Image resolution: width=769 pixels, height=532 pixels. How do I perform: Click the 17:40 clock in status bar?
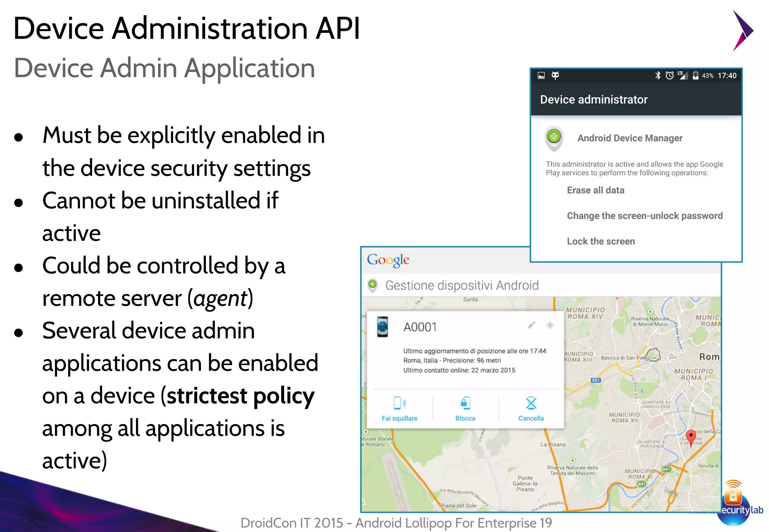[727, 75]
